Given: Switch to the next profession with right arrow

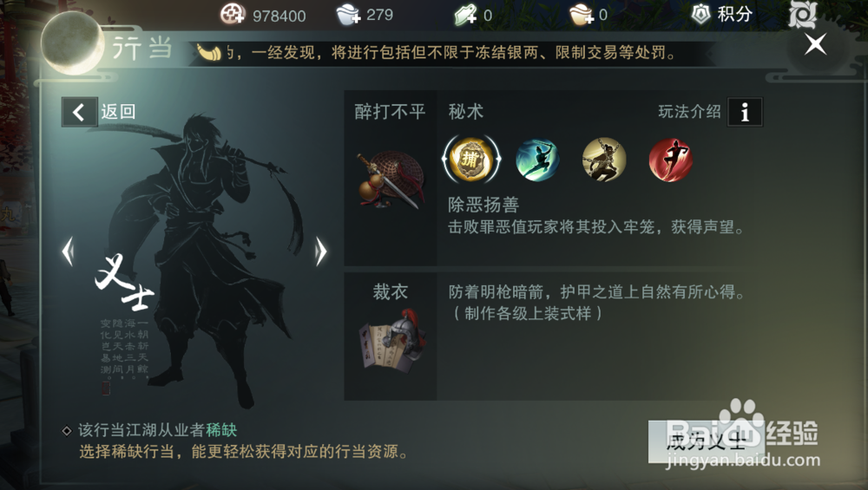Looking at the screenshot, I should coord(320,252).
